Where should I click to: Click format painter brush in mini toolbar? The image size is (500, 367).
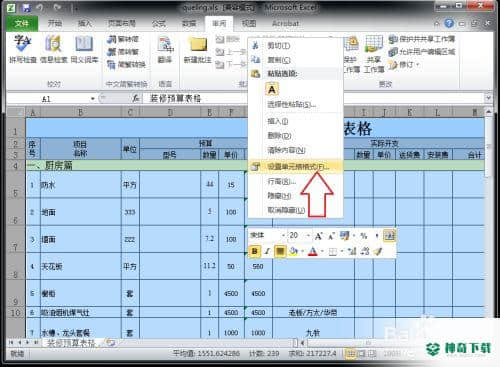378,251
